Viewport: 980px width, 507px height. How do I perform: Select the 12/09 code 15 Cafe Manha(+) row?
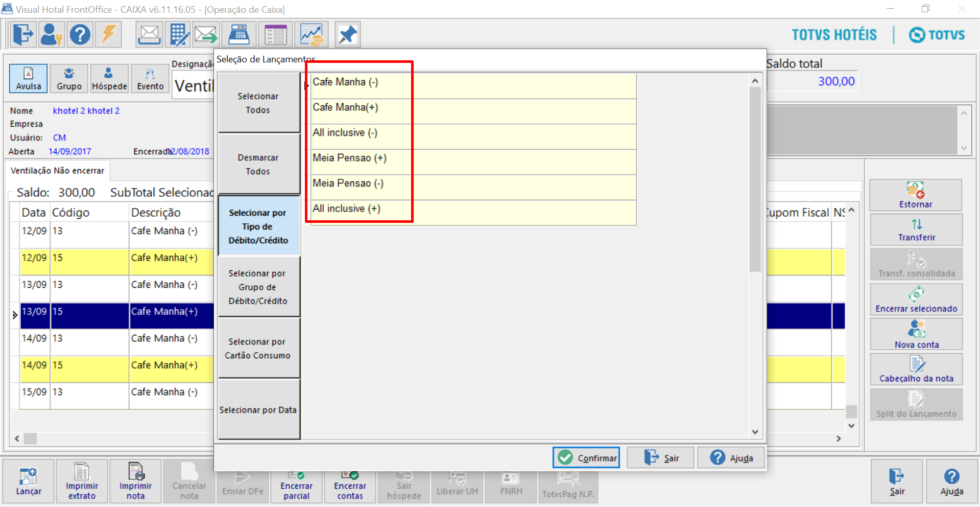pos(117,262)
